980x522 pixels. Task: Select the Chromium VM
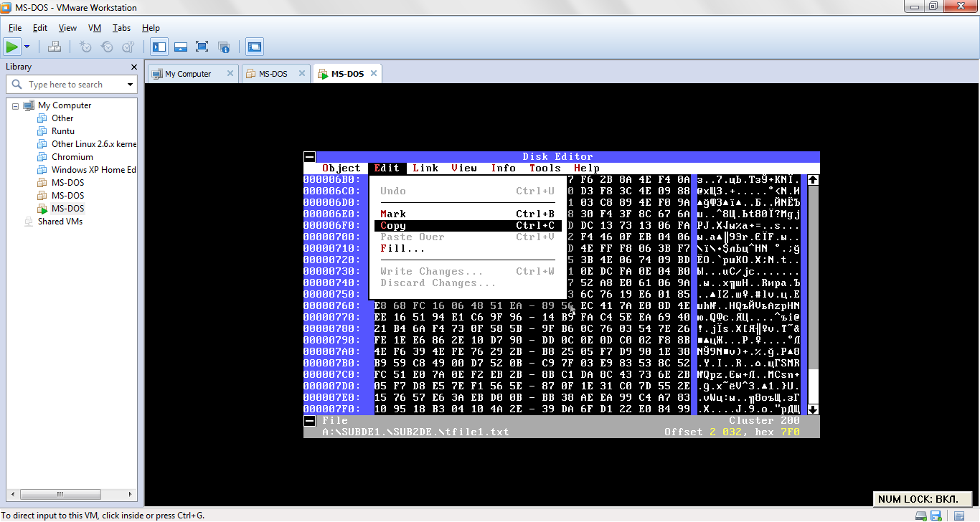tap(72, 157)
